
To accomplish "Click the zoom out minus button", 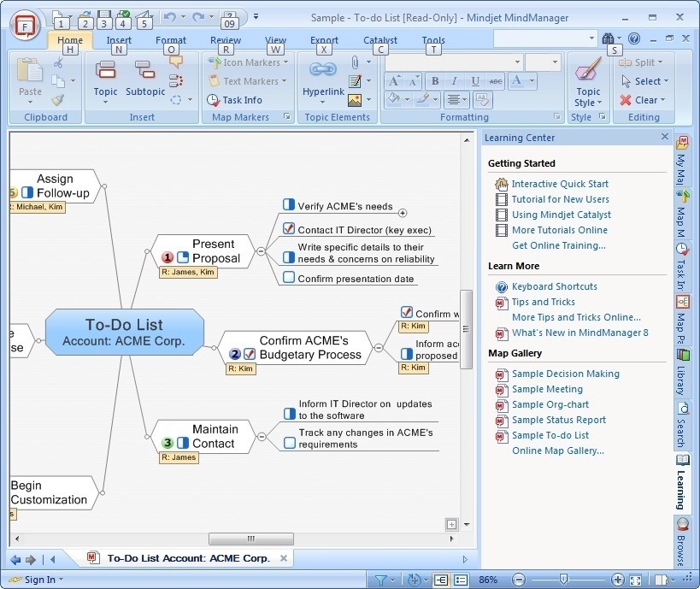I will coord(518,580).
